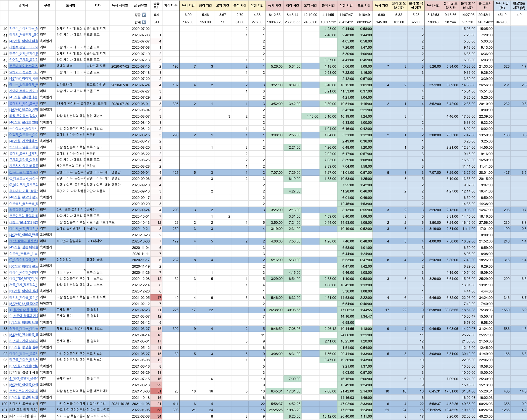Select the 파울 페르하에허 author cell
This screenshot has height=420, width=527.
97,391
